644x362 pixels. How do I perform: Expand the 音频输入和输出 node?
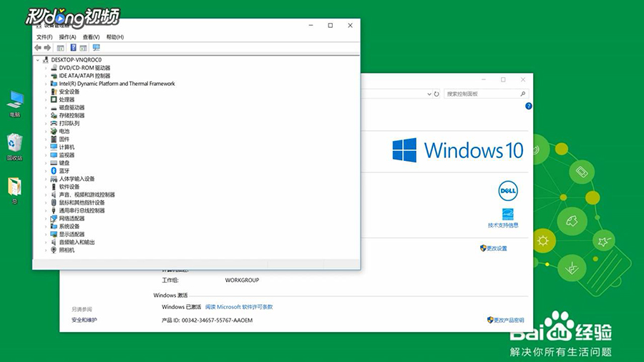(x=46, y=242)
